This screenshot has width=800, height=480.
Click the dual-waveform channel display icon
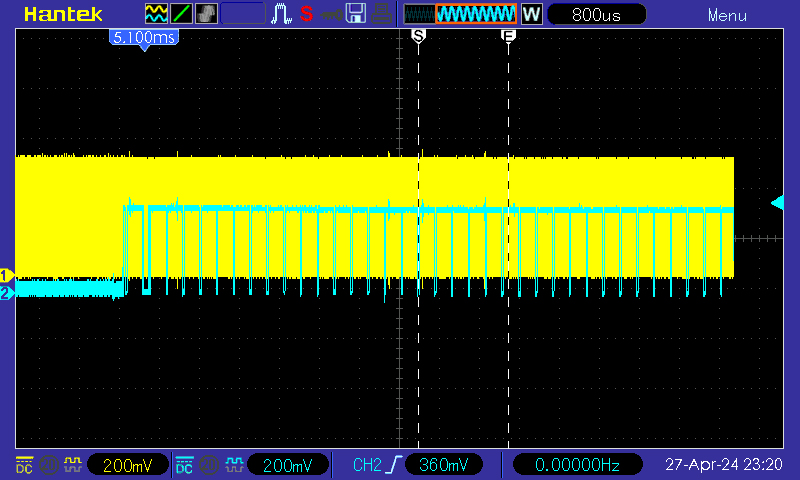point(156,14)
